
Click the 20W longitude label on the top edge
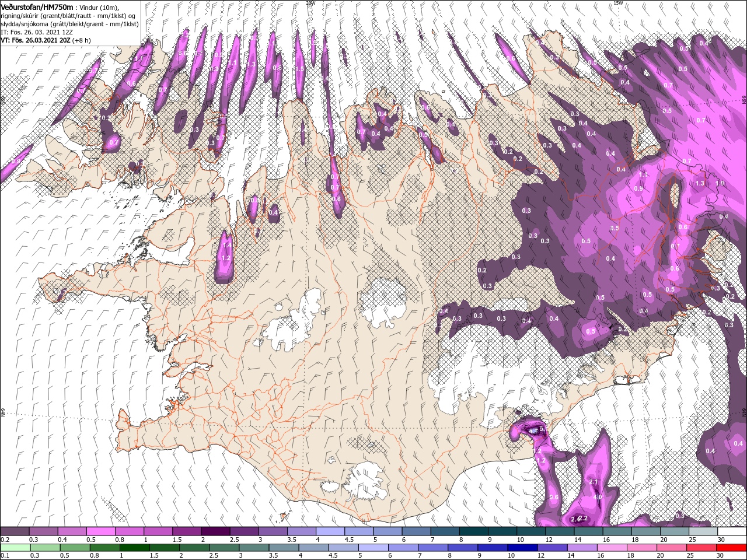(x=310, y=3)
